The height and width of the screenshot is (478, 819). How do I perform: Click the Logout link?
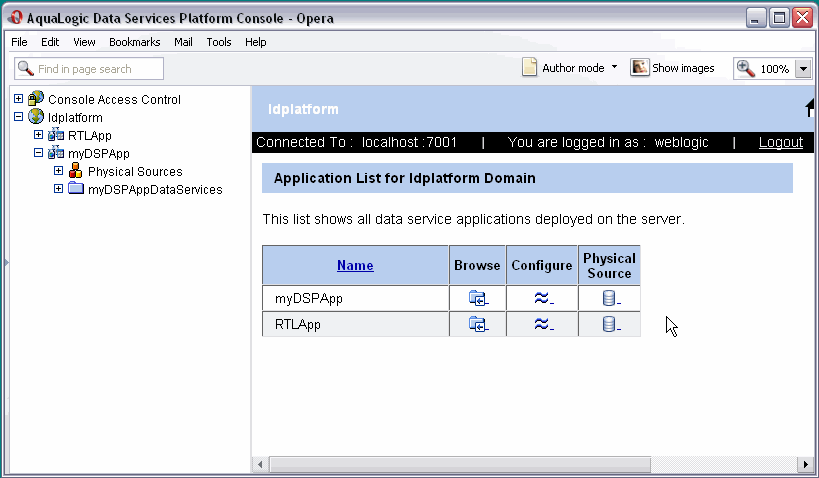pyautogui.click(x=781, y=142)
